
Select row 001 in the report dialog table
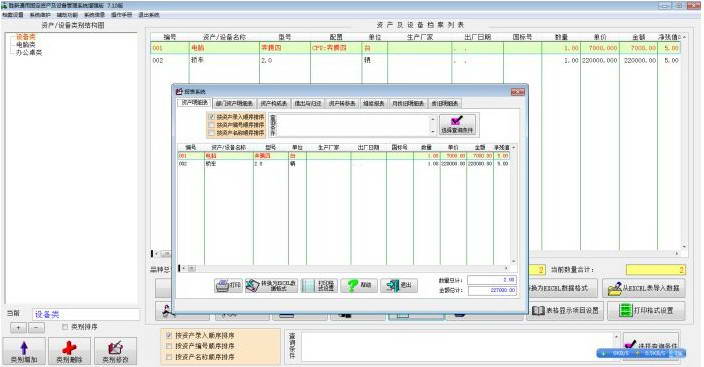pyautogui.click(x=344, y=156)
